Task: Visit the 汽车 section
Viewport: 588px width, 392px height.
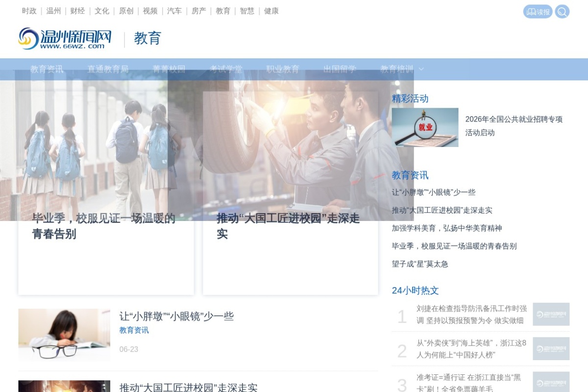Action: 174,11
